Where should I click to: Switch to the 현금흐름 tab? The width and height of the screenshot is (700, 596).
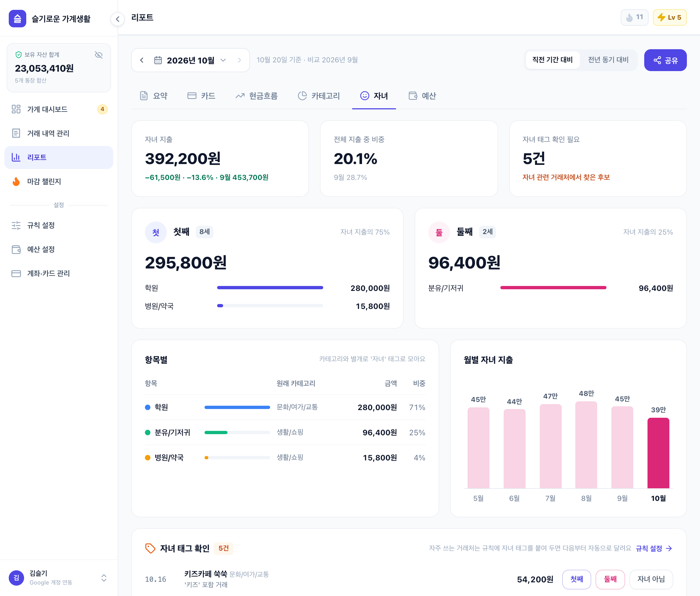(x=257, y=96)
